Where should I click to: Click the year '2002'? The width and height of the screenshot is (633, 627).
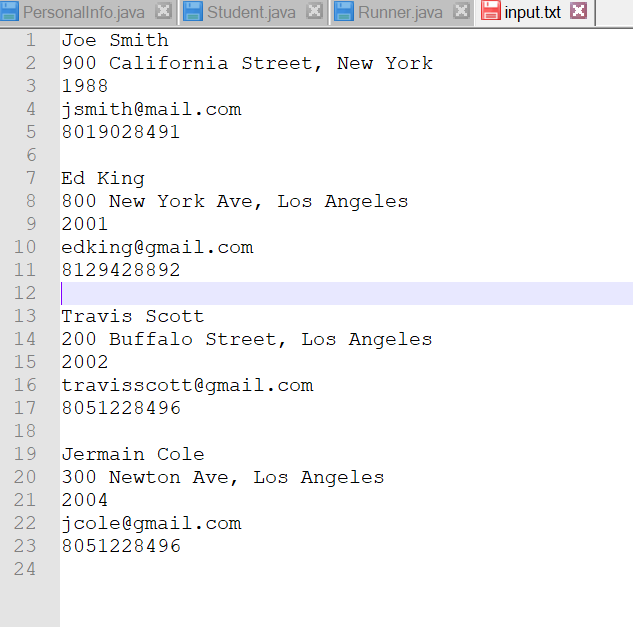click(x=85, y=362)
